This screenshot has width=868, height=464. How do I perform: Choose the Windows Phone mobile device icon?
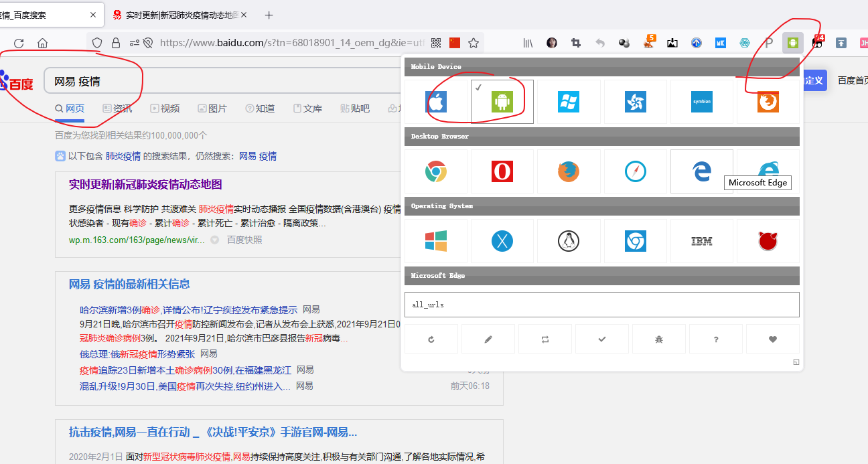[x=569, y=102]
